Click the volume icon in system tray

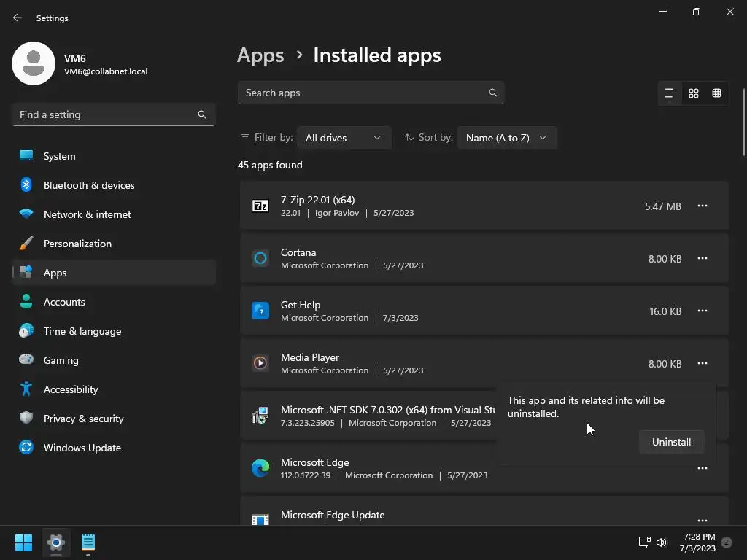coord(662,542)
